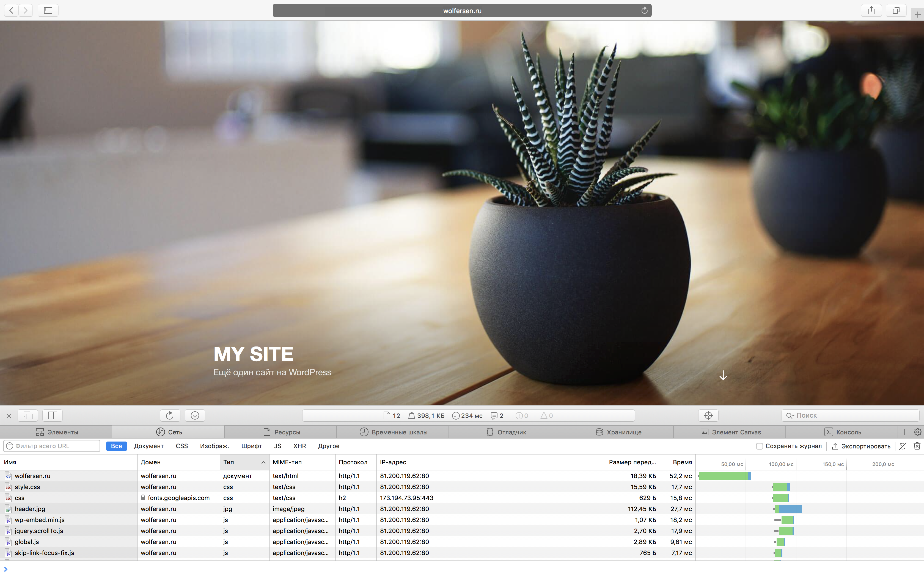This screenshot has width=924, height=577.
Task: Clear network items with the trash icon
Action: (917, 446)
